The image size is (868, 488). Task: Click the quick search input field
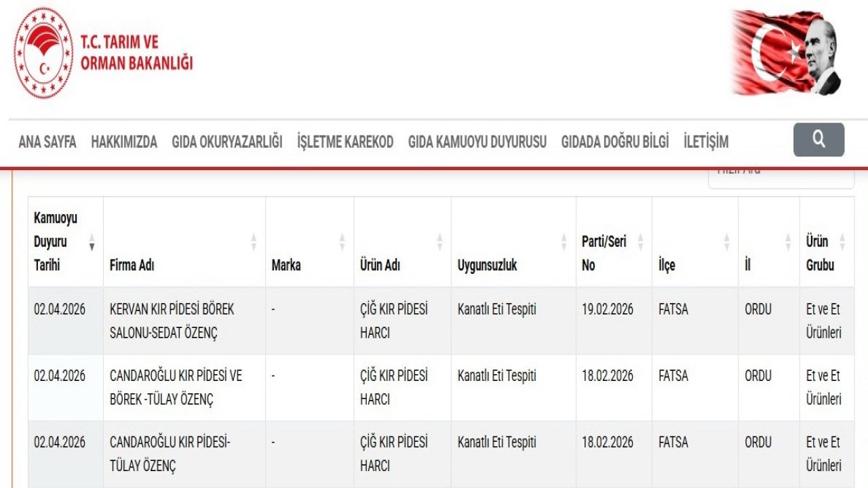click(x=781, y=175)
